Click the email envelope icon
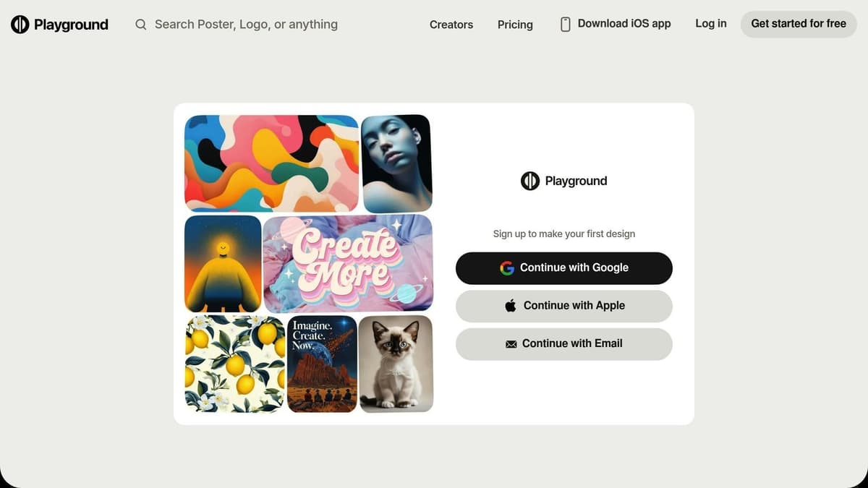 (x=511, y=344)
